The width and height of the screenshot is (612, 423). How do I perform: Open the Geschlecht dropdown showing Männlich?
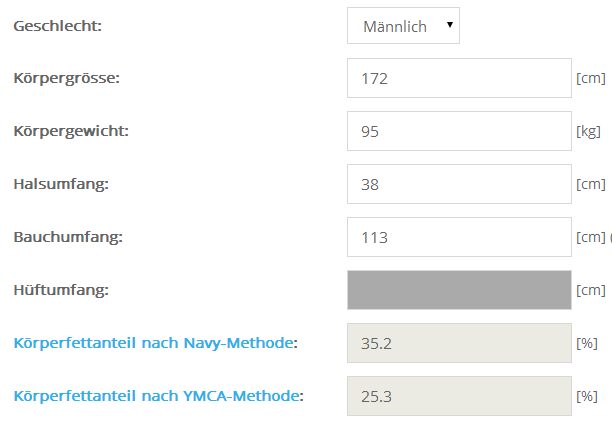[x=403, y=26]
